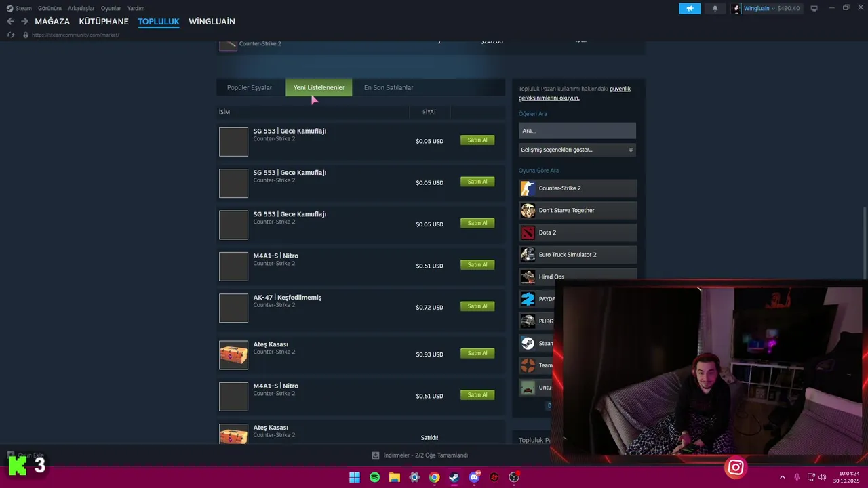Go to the WINGLUAIN profile section
This screenshot has width=868, height=488.
(x=212, y=22)
